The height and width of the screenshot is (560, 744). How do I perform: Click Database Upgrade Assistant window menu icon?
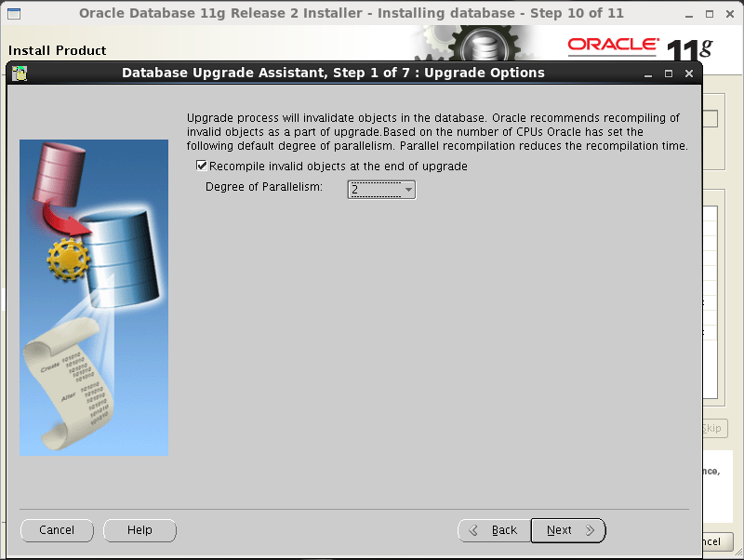click(20, 73)
